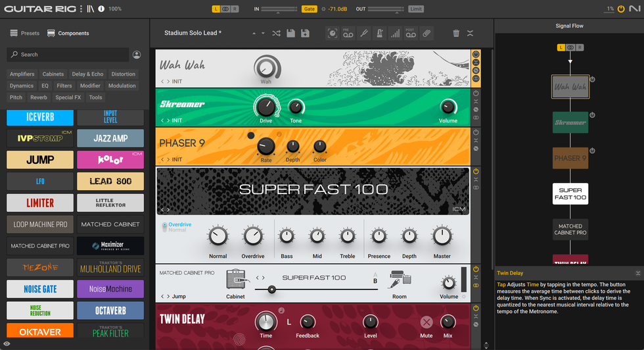The height and width of the screenshot is (350, 644).
Task: Select the Reverb category filter
Action: (x=39, y=97)
